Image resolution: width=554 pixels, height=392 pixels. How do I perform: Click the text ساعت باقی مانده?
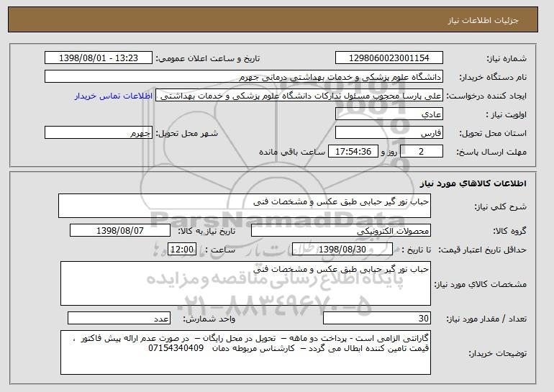(292, 152)
